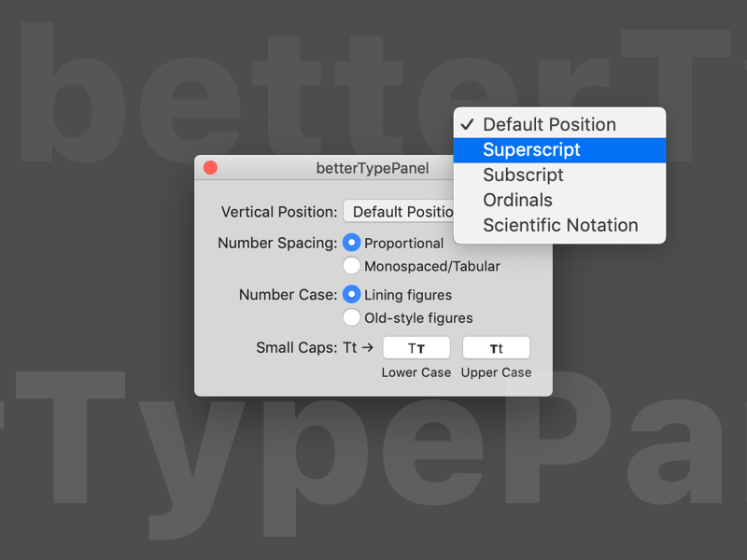
Task: Choose Superscript from the position menu
Action: [x=559, y=150]
